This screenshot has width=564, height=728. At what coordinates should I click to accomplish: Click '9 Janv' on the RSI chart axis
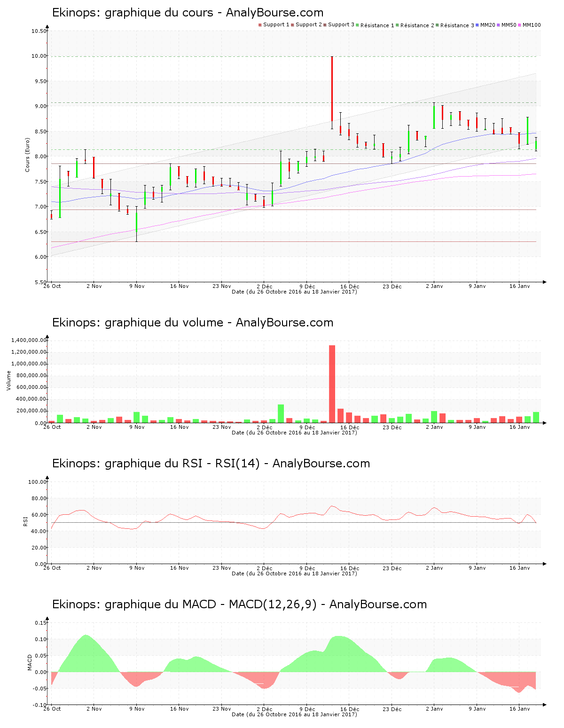(477, 568)
